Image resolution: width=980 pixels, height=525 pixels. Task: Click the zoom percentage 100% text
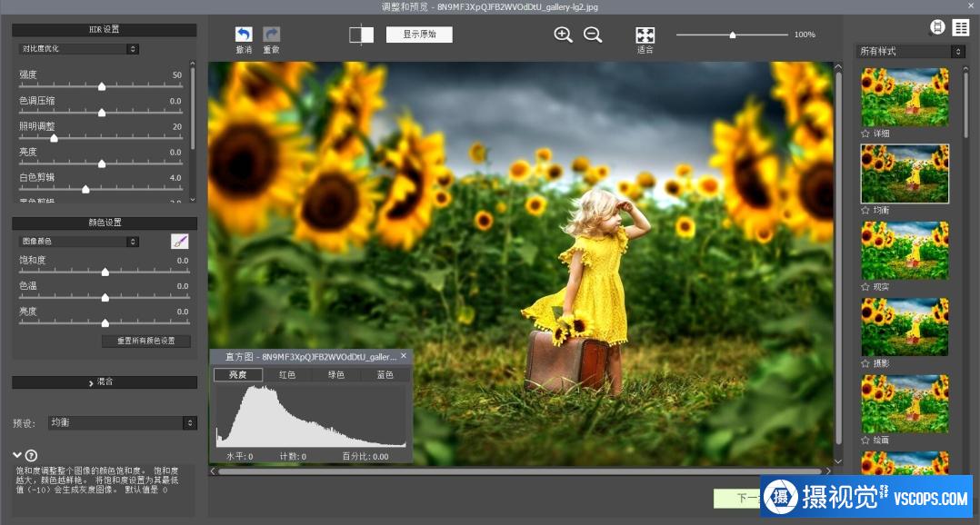pyautogui.click(x=805, y=35)
